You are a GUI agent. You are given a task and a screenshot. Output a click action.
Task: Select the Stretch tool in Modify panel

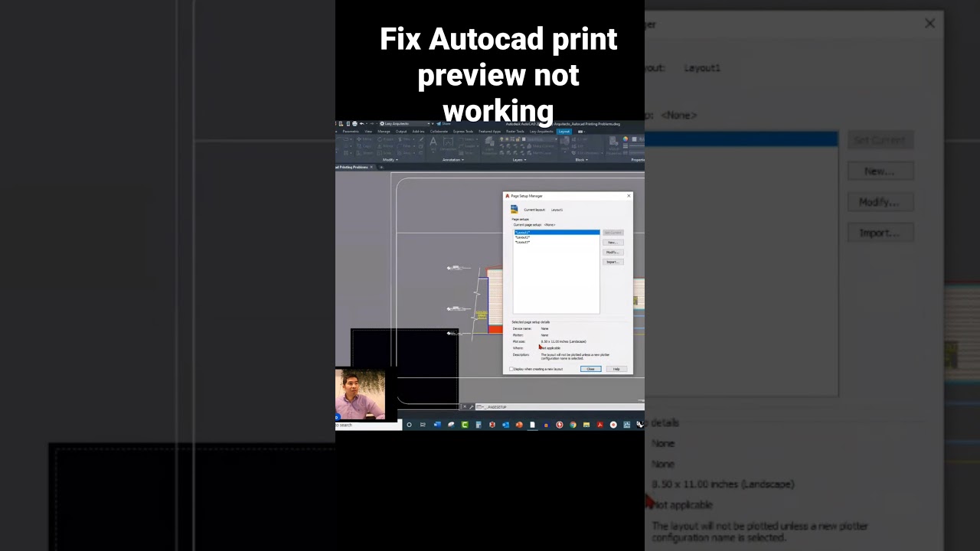[x=364, y=153]
